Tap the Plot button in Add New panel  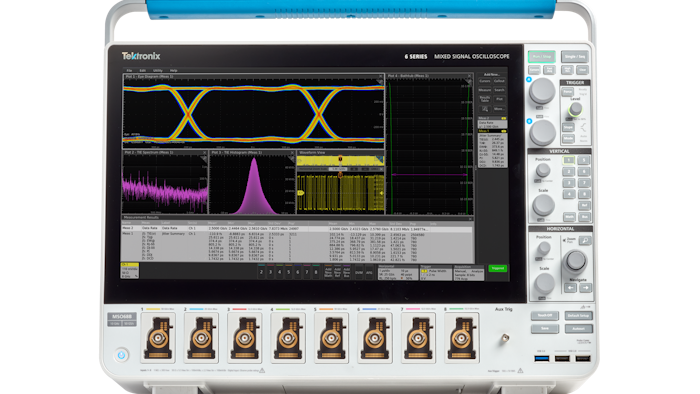click(499, 99)
